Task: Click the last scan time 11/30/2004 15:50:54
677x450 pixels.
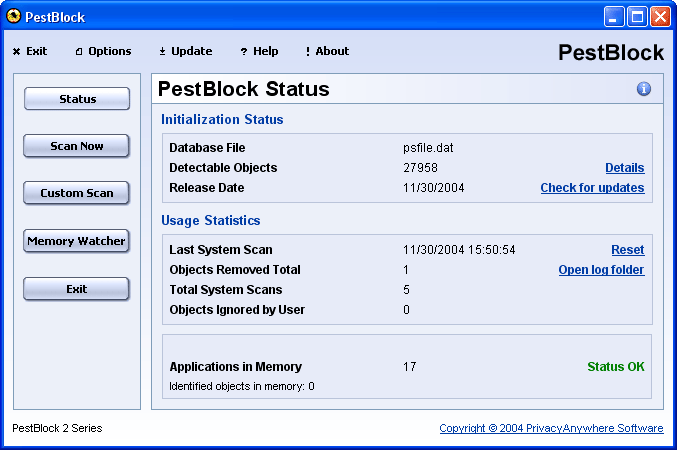Action: [459, 250]
